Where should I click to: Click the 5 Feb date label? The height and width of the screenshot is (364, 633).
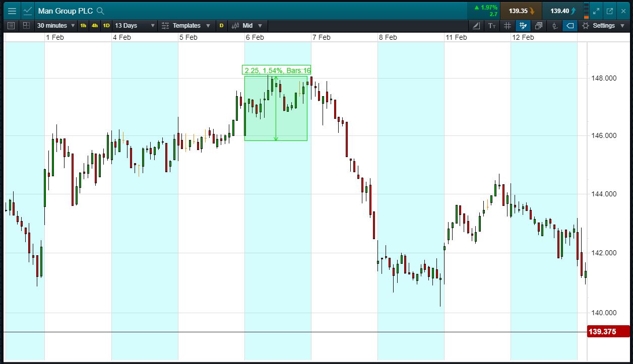pos(188,37)
